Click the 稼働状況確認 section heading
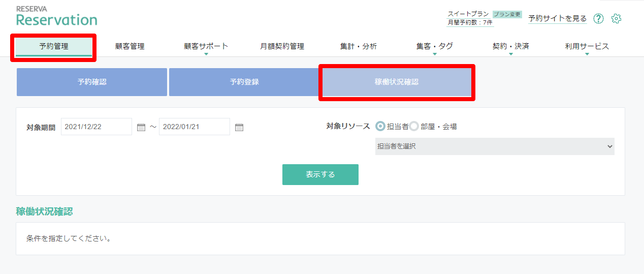Screen dimensions: 644x274 click(x=44, y=211)
